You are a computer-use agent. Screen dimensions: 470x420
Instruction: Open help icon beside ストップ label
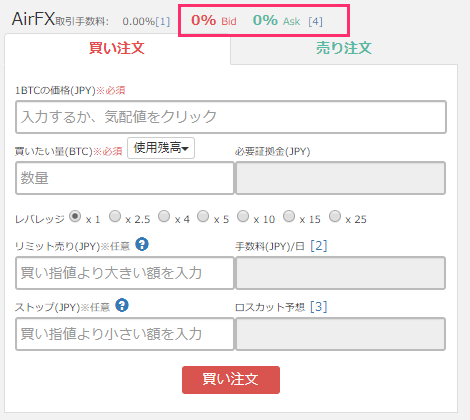click(x=122, y=305)
